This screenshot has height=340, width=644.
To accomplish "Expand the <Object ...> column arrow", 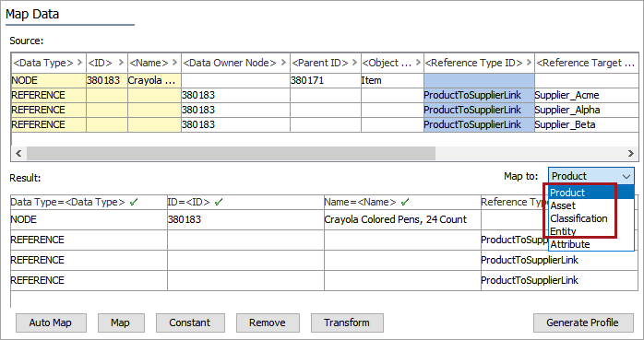I will click(x=418, y=63).
